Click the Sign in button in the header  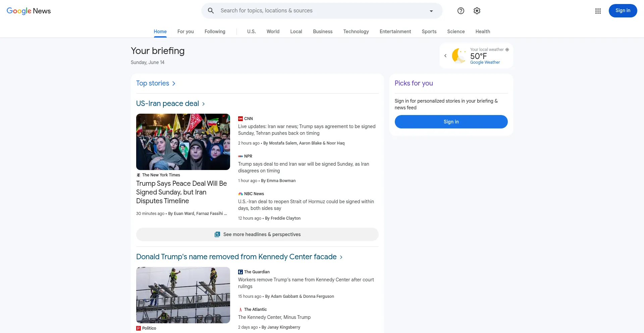(623, 11)
